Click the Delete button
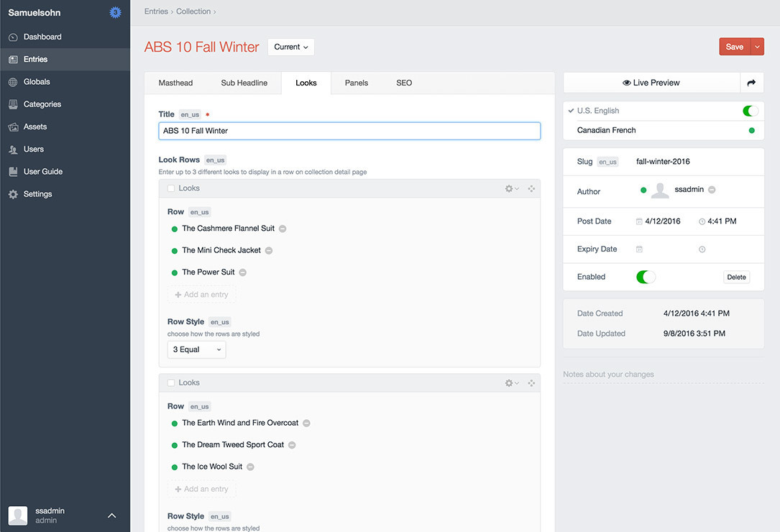The height and width of the screenshot is (532, 780). pos(737,278)
